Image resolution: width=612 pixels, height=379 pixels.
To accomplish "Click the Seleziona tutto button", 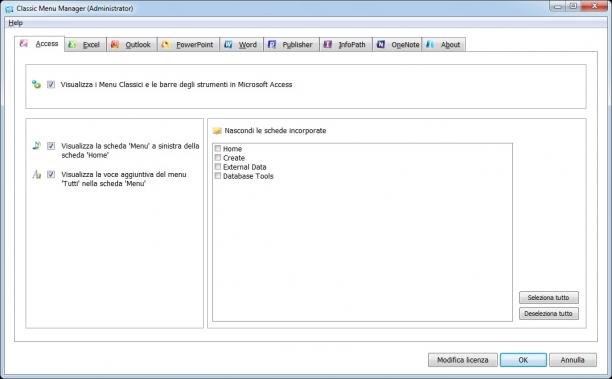I will tap(548, 297).
